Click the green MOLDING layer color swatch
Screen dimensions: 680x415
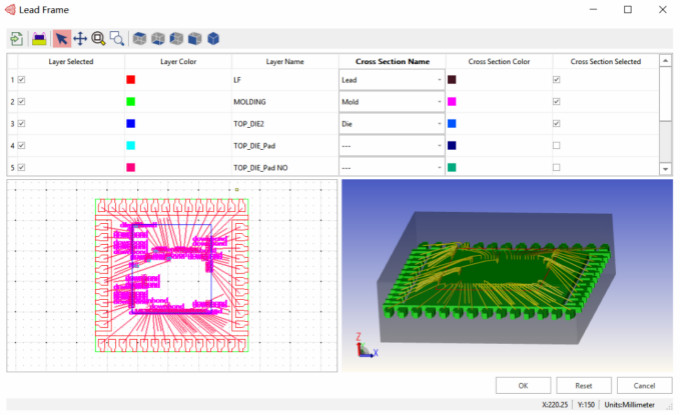tap(130, 101)
